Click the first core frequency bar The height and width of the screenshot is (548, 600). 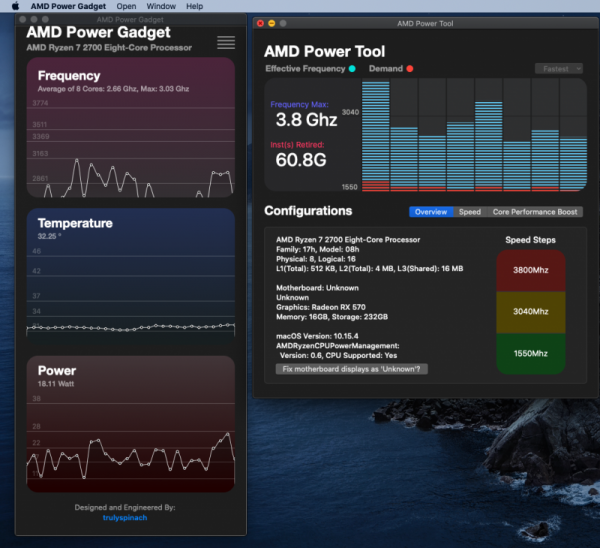376,136
